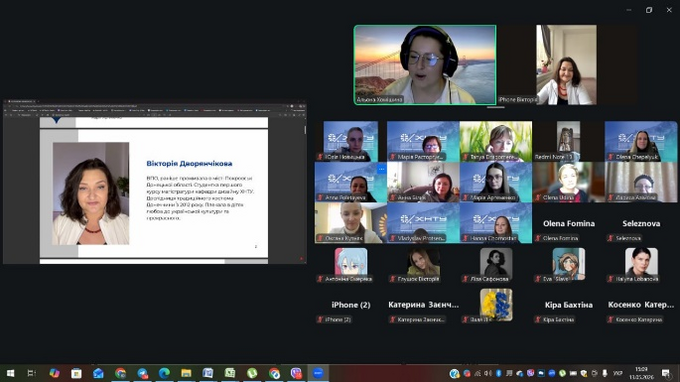Select the active speaker video with headphones
680x382 pixels.
(425, 65)
